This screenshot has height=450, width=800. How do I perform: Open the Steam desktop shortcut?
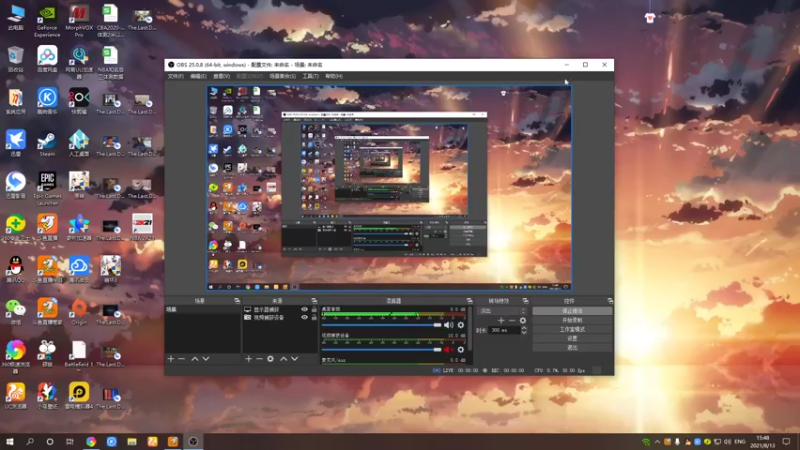47,143
